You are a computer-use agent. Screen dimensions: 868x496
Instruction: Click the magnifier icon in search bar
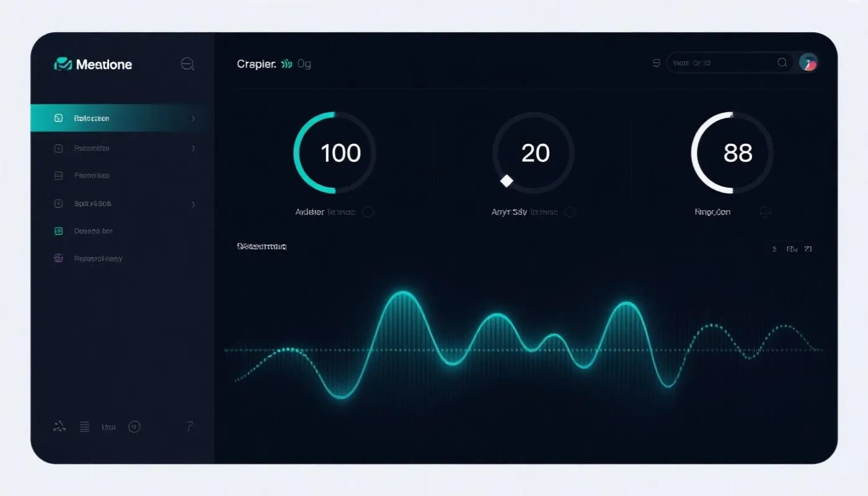[782, 63]
